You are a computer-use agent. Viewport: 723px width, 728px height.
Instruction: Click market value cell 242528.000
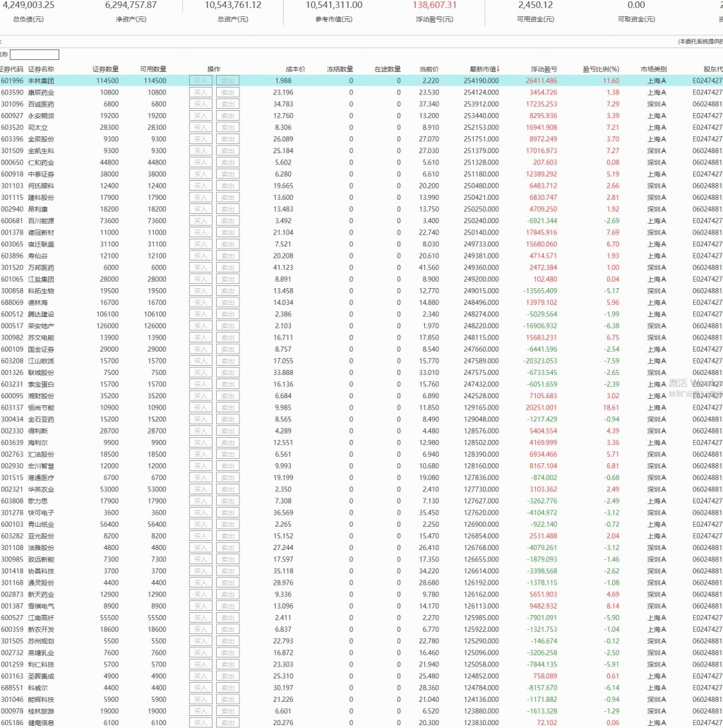coord(481,396)
